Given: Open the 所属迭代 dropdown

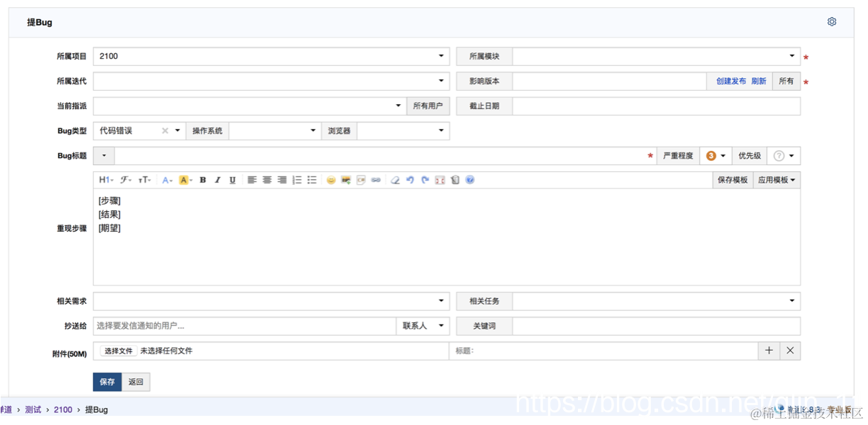Looking at the screenshot, I should (271, 81).
